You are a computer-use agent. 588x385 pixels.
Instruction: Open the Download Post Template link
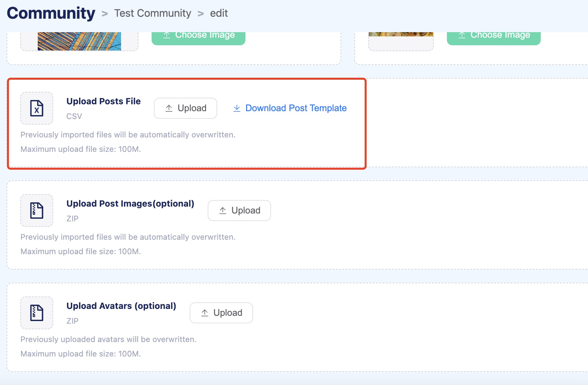[296, 108]
